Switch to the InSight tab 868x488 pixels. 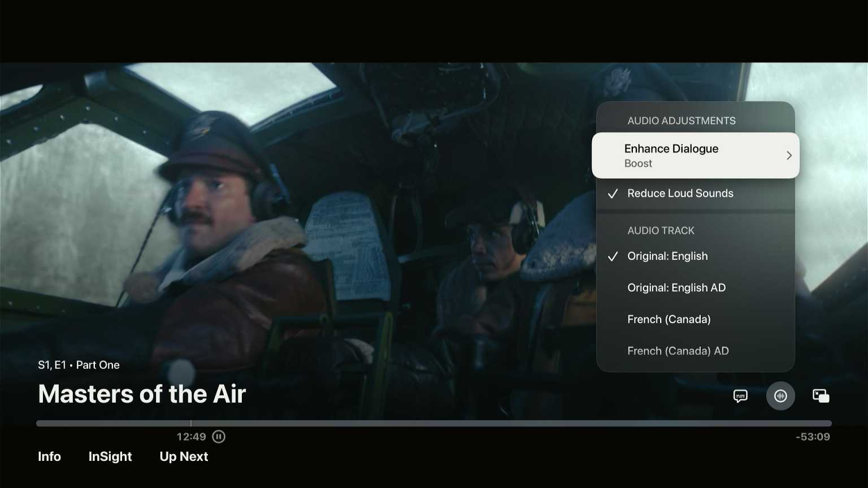click(x=110, y=456)
